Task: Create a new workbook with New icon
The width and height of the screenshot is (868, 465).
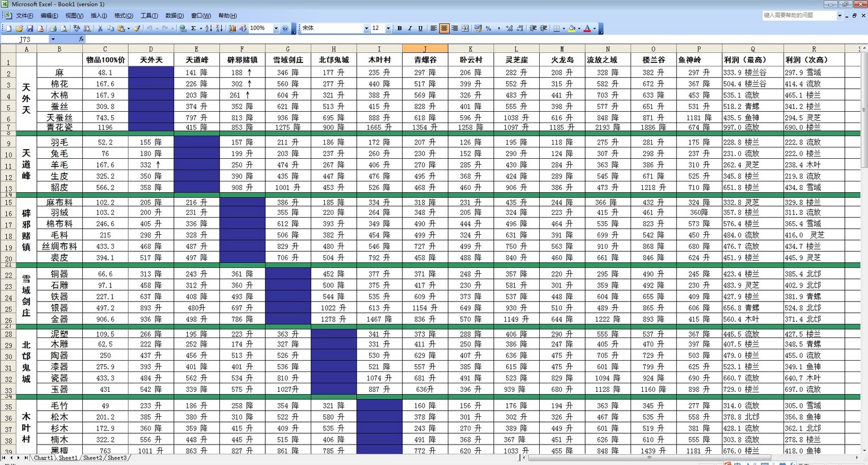Action: (x=9, y=28)
